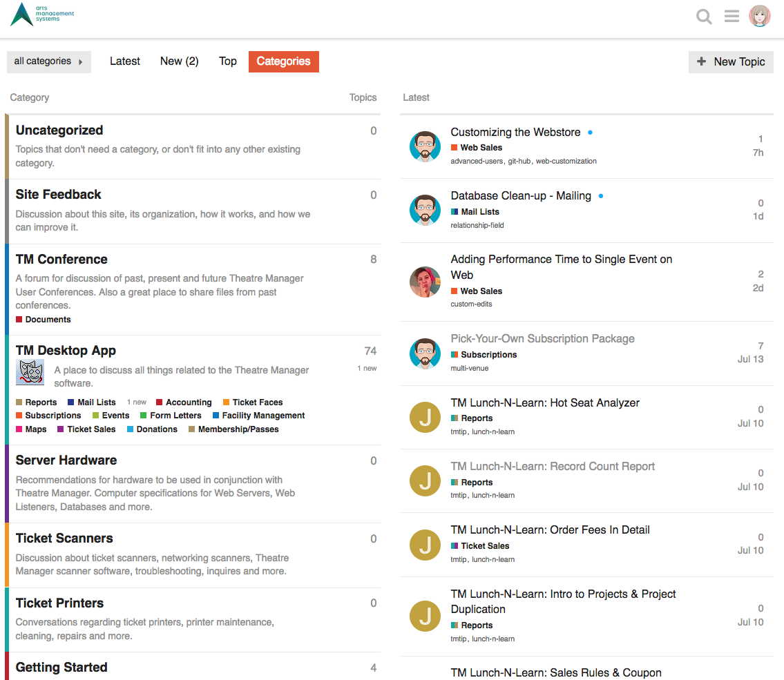Open topic Pick-Your-Own Subscription Package

(x=542, y=339)
